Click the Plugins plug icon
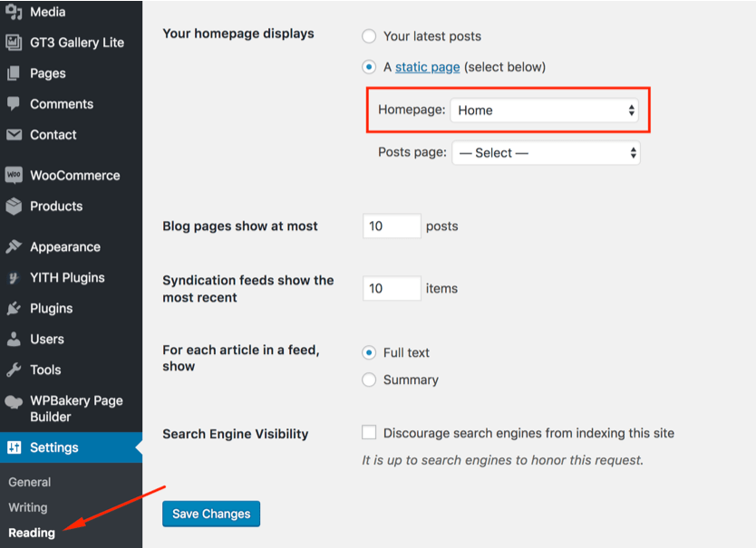 [14, 309]
